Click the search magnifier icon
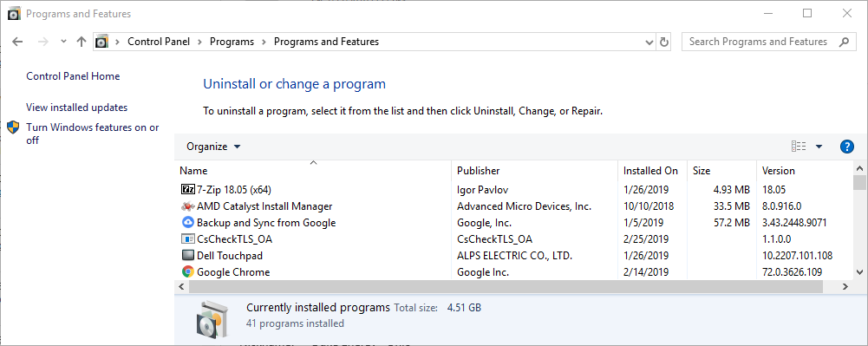868x346 pixels. (845, 42)
